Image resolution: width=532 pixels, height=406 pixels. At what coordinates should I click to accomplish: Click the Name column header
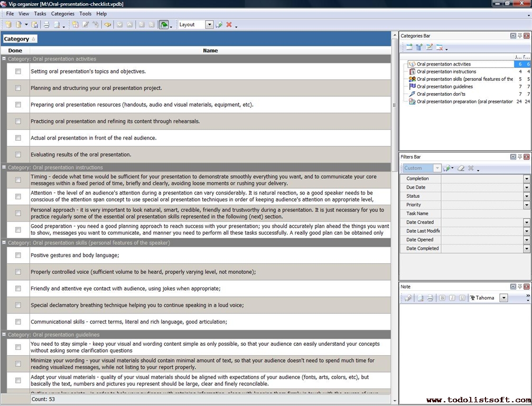point(210,51)
